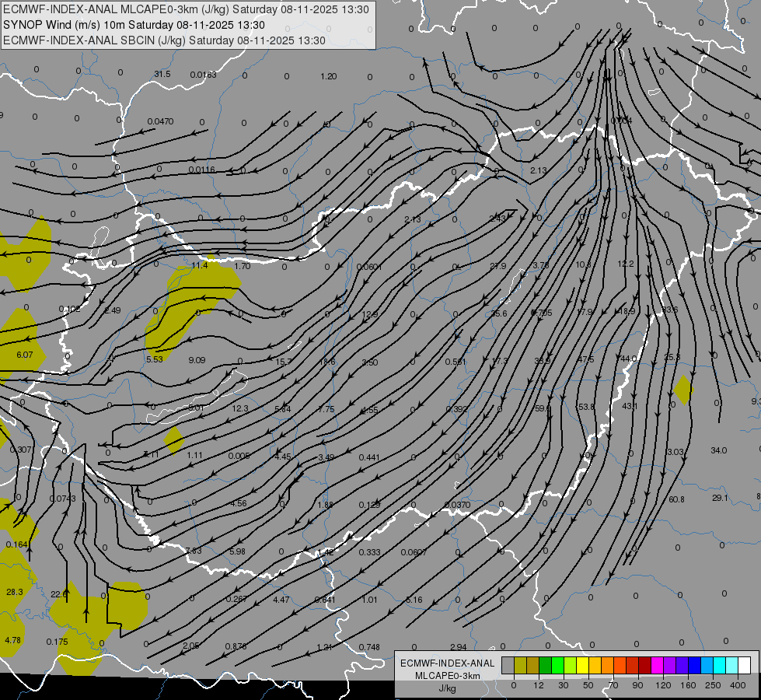
Task: Select the map value 29.1
Action: click(720, 498)
